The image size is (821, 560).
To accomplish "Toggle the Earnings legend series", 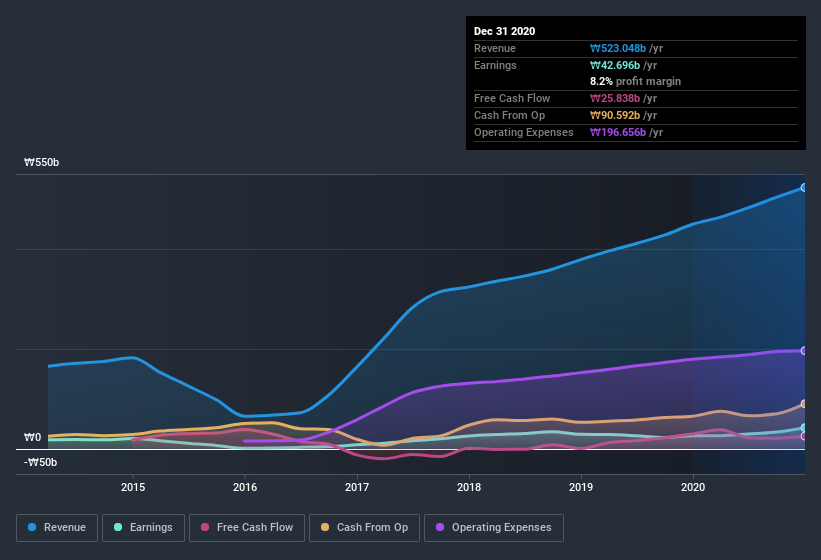I will 143,528.
